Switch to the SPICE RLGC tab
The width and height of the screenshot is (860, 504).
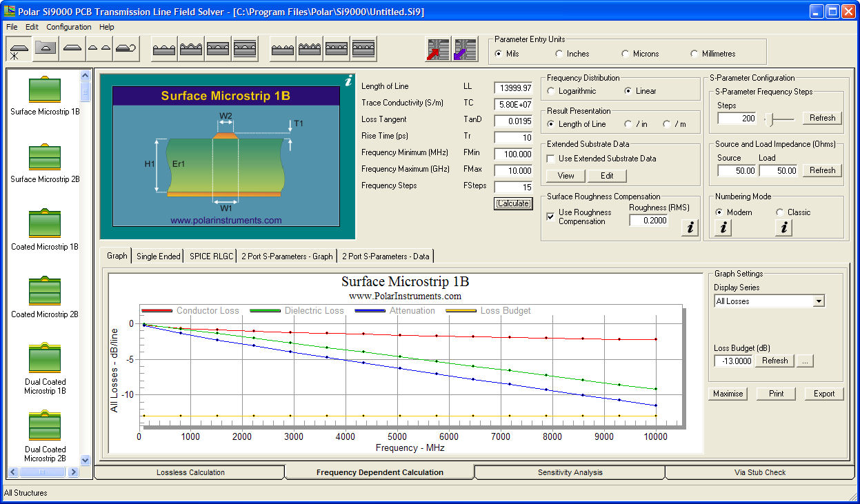[212, 256]
